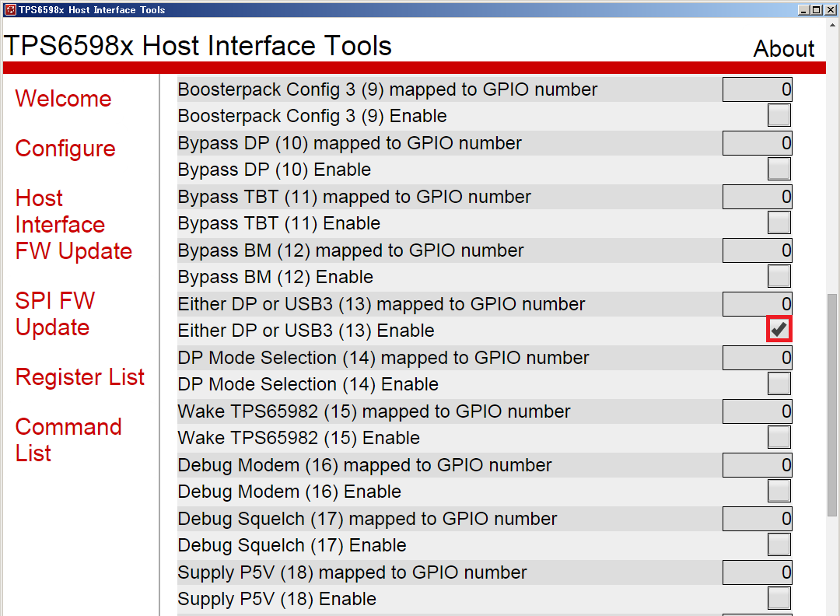Viewport: 840px width, 616px height.
Task: Go to the Welcome page
Action: [63, 99]
